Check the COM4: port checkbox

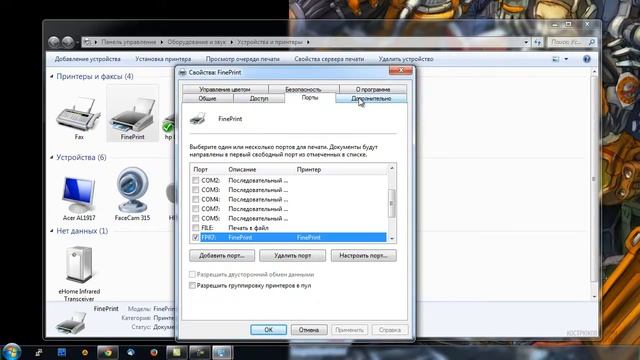196,199
